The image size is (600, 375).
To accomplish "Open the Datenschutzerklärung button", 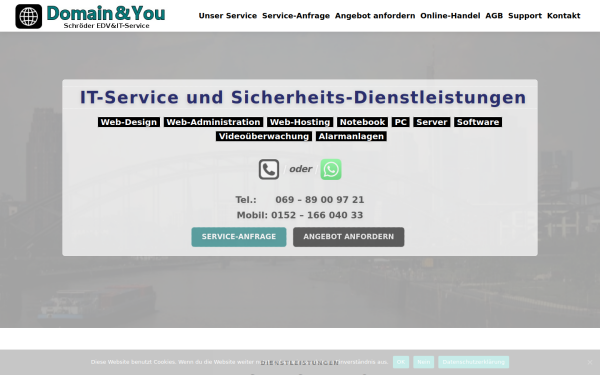I will pos(473,362).
